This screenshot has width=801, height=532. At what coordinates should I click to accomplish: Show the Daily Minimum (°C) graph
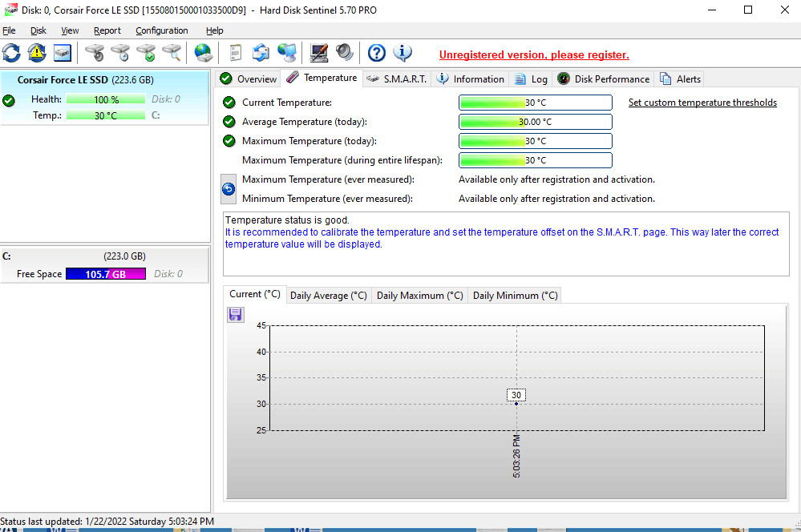click(x=515, y=296)
